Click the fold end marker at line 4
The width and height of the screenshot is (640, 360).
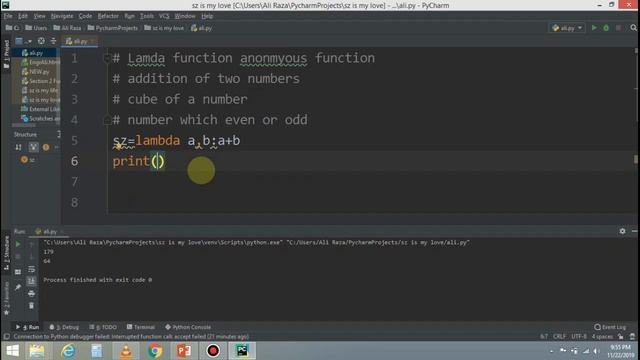pos(107,120)
